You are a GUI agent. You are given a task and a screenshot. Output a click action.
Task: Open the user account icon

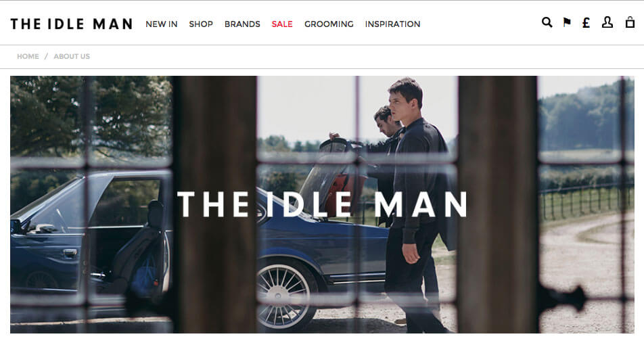click(x=607, y=22)
